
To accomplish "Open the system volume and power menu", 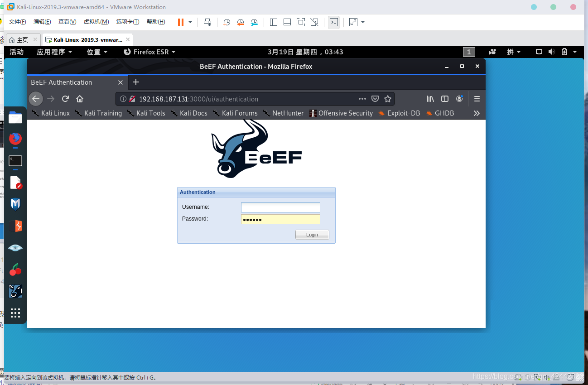I will click(557, 52).
